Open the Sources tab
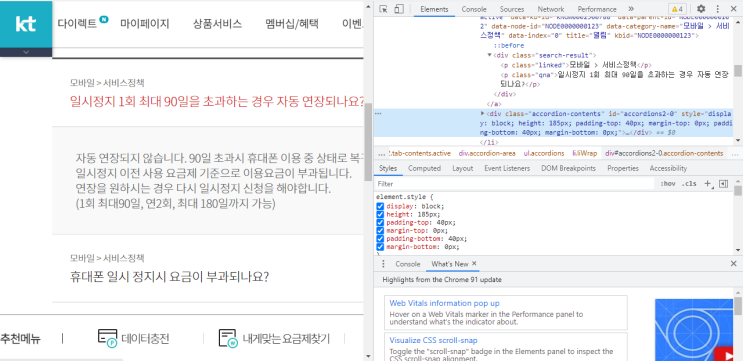Image resolution: width=743 pixels, height=361 pixels. pos(512,9)
